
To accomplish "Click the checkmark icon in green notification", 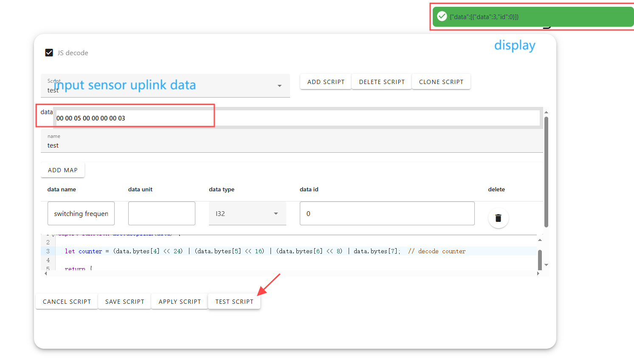I will pos(442,17).
